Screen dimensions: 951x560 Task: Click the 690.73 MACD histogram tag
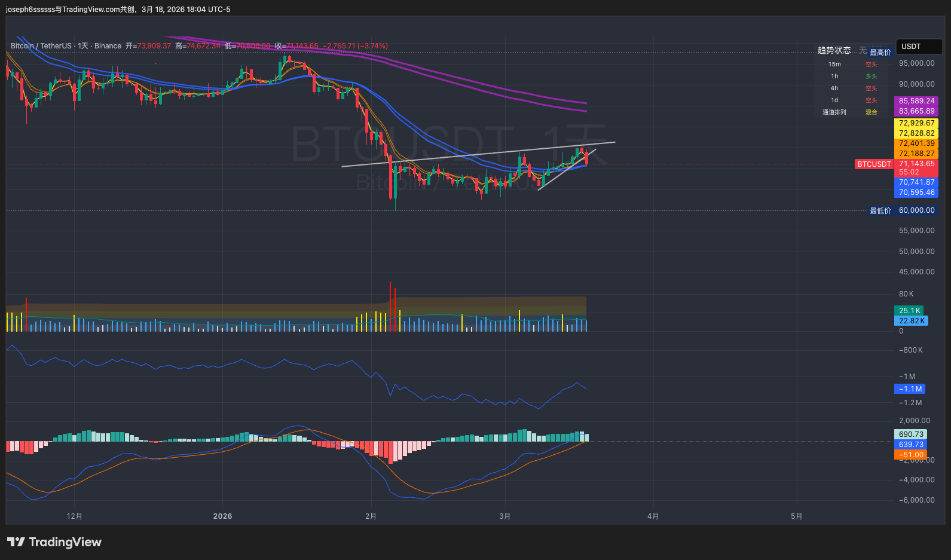(x=911, y=434)
